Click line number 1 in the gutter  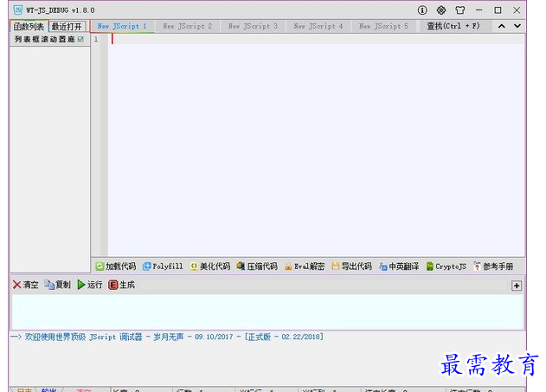click(96, 39)
